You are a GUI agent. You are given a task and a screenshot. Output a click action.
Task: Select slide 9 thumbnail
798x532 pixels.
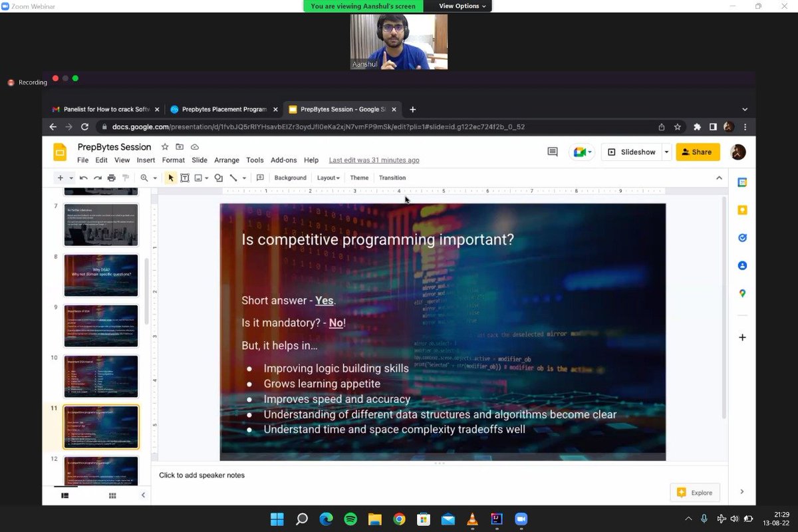tap(101, 326)
